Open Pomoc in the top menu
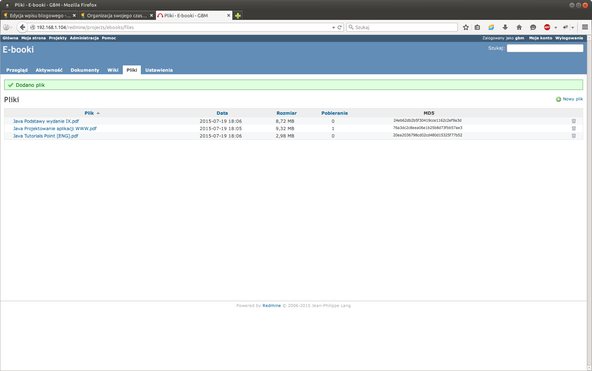The image size is (592, 371). pos(109,38)
